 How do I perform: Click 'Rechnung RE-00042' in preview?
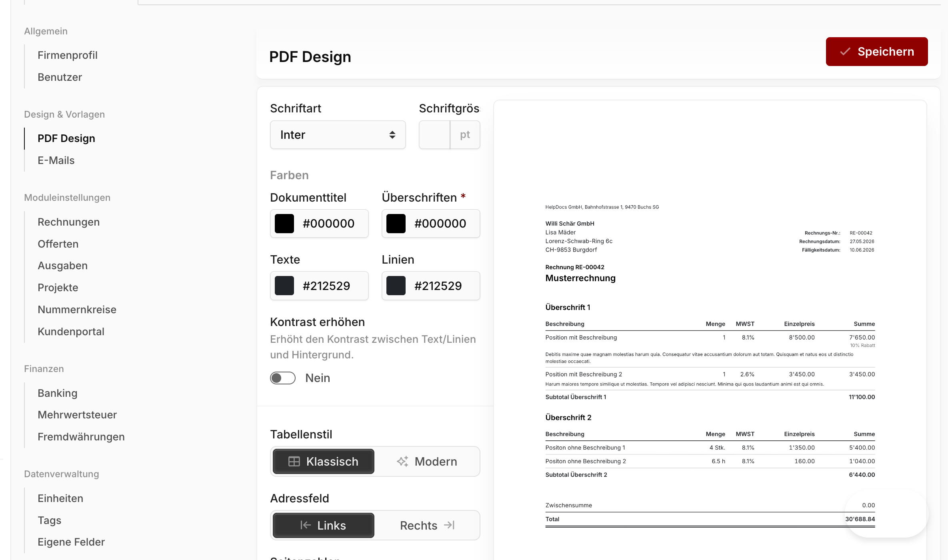point(575,267)
